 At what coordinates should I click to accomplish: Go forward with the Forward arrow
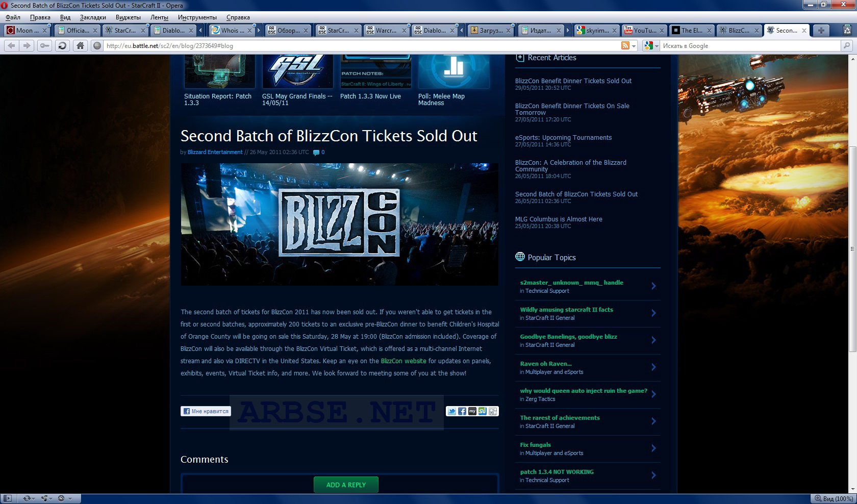coord(27,45)
